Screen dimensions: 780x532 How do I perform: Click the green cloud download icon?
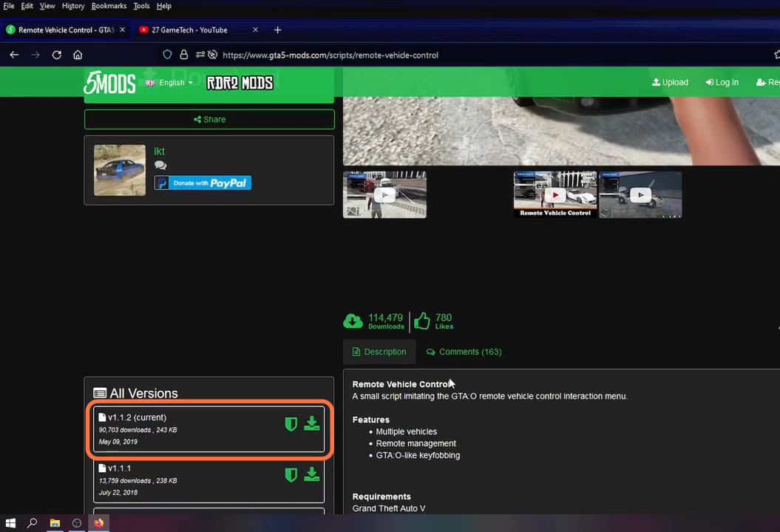coord(353,321)
